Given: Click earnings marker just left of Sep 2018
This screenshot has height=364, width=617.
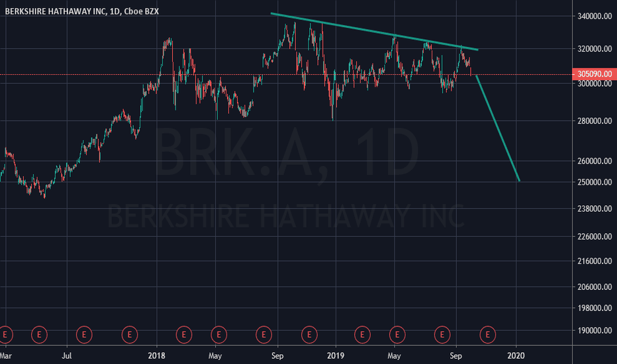Looking at the screenshot, I should [263, 335].
